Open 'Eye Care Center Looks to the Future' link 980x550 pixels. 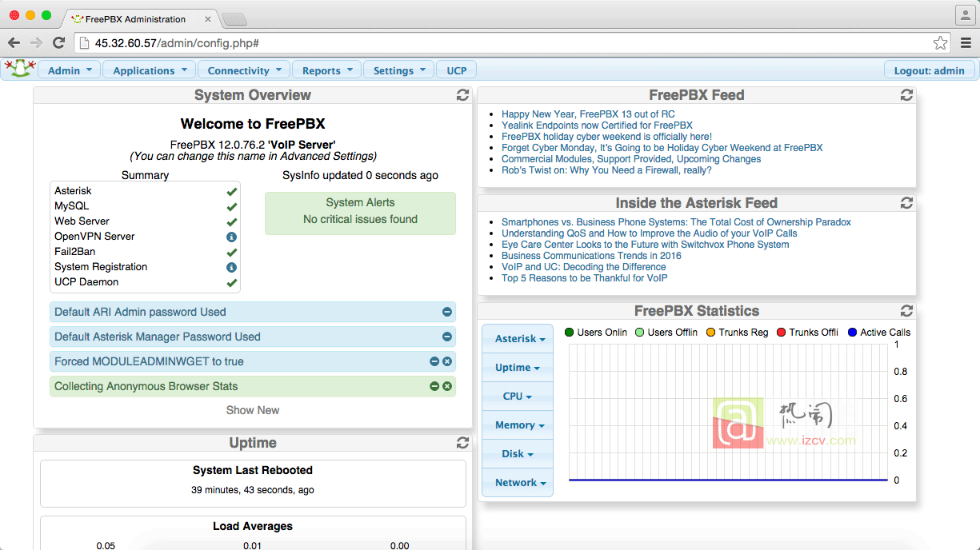[645, 245]
